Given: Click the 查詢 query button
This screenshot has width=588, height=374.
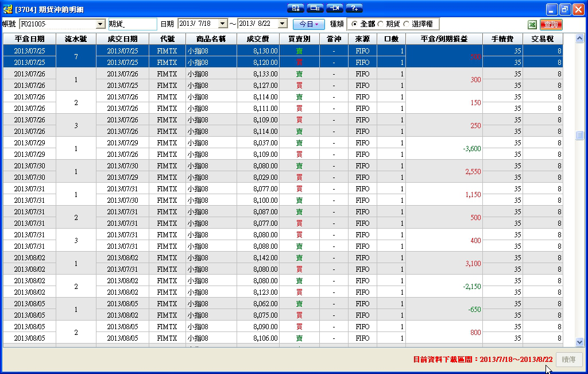Looking at the screenshot, I should [x=551, y=24].
